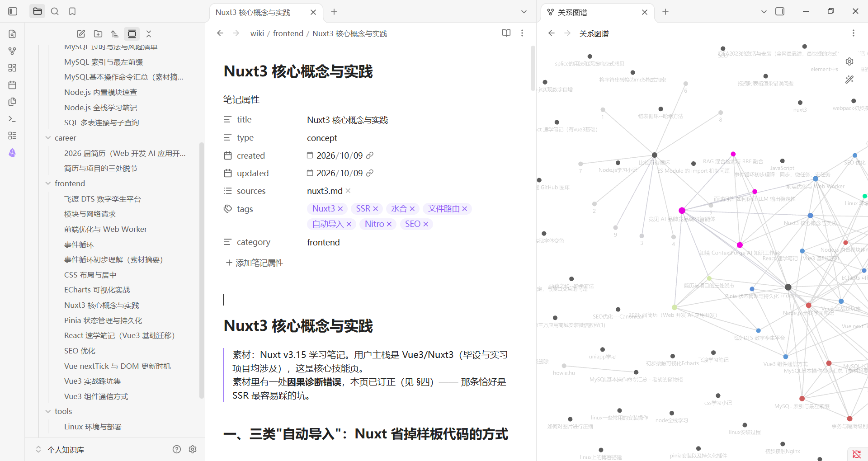
Task: Open the bookmarks pane in left sidebar
Action: pyautogui.click(x=72, y=11)
